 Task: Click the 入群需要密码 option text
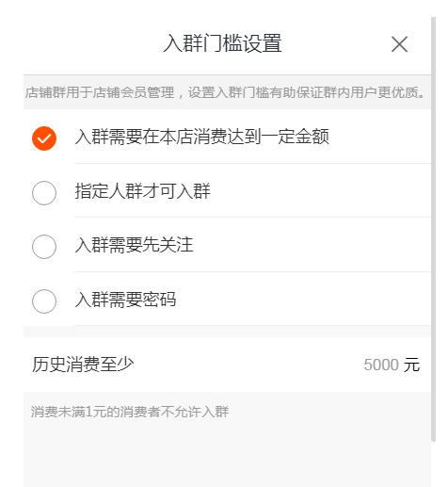[125, 300]
